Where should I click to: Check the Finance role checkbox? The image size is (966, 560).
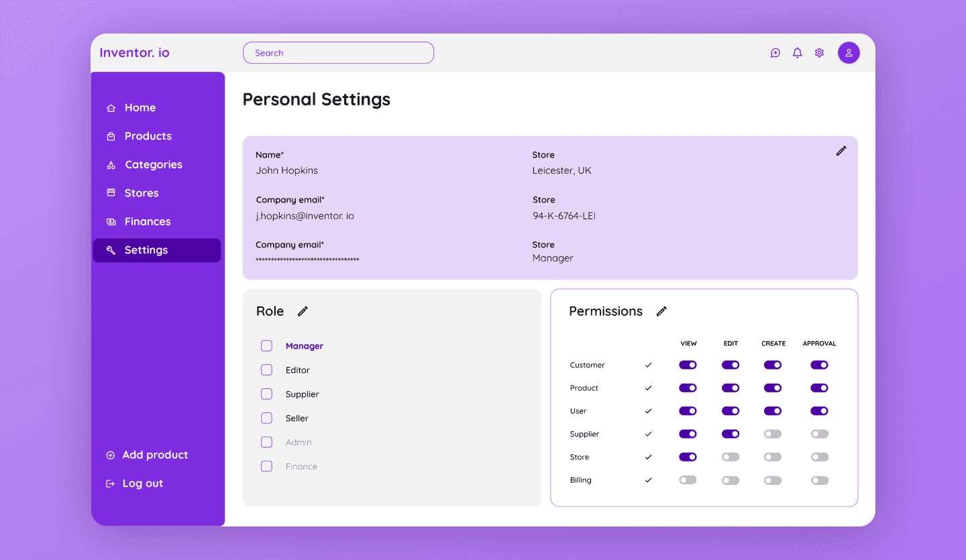pos(266,467)
